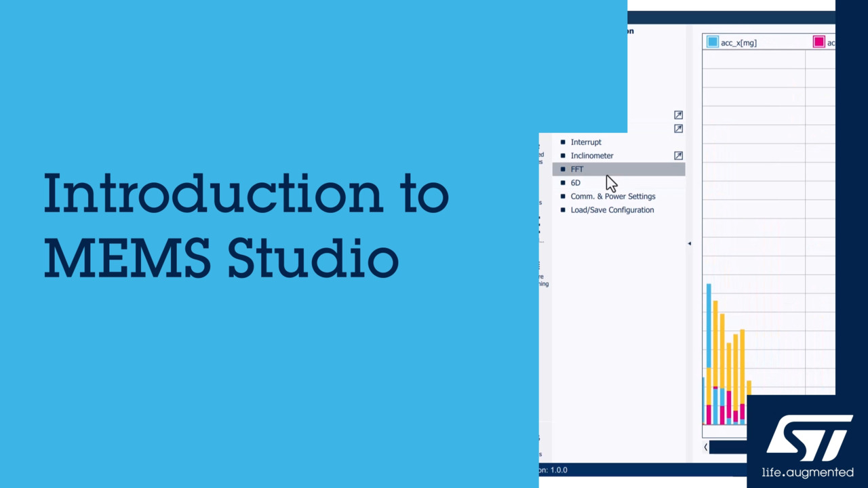The image size is (868, 488).
Task: Open Load/Save Configuration
Action: [612, 210]
